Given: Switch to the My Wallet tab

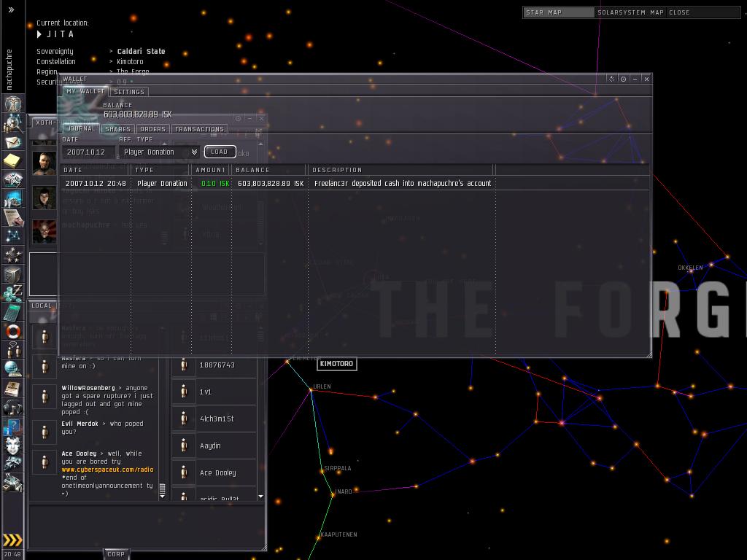Looking at the screenshot, I should click(85, 91).
